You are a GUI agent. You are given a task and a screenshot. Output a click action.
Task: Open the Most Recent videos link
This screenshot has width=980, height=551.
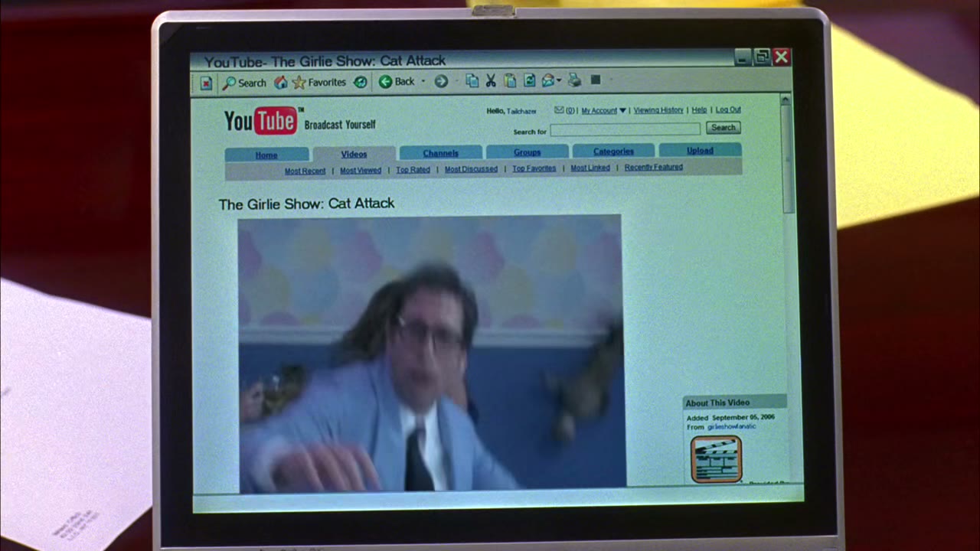(x=305, y=171)
